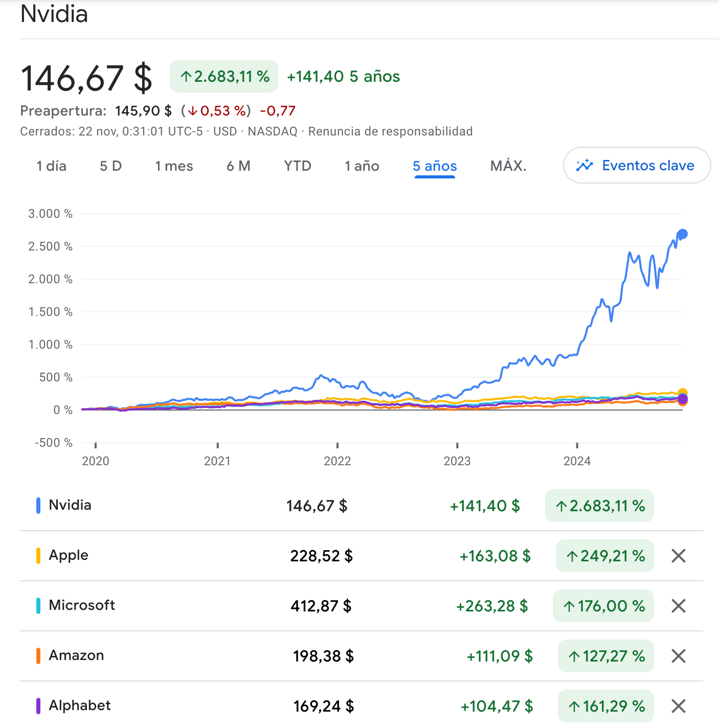Click Apple's 249,21 % gain badge
Screen dimensions: 719x728
tap(605, 556)
